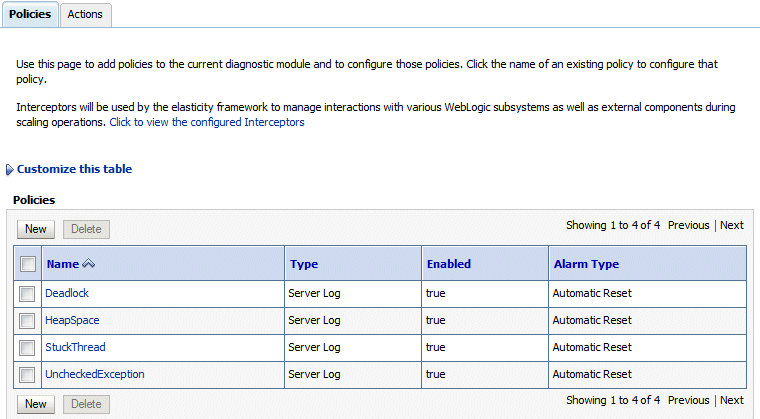Go to Next page at top

click(x=732, y=225)
